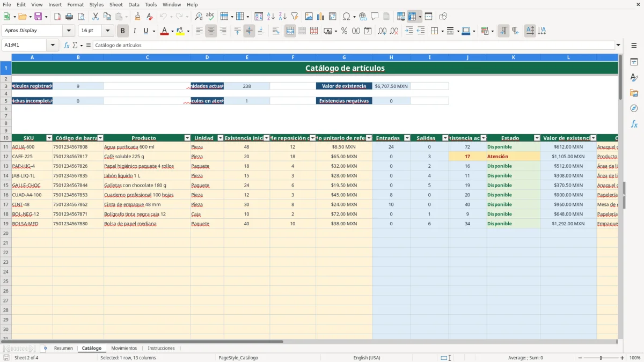Click the yellow background color swatch

[x=180, y=31]
